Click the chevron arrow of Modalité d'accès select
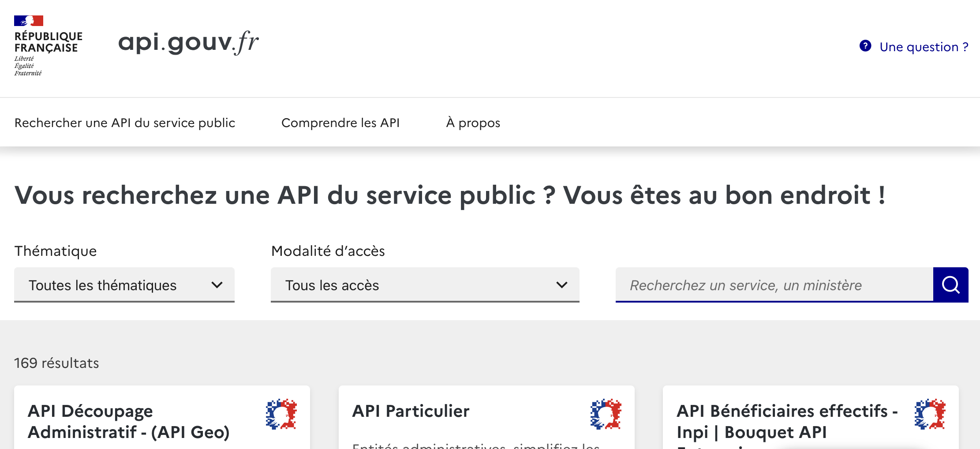This screenshot has height=449, width=980. (561, 285)
